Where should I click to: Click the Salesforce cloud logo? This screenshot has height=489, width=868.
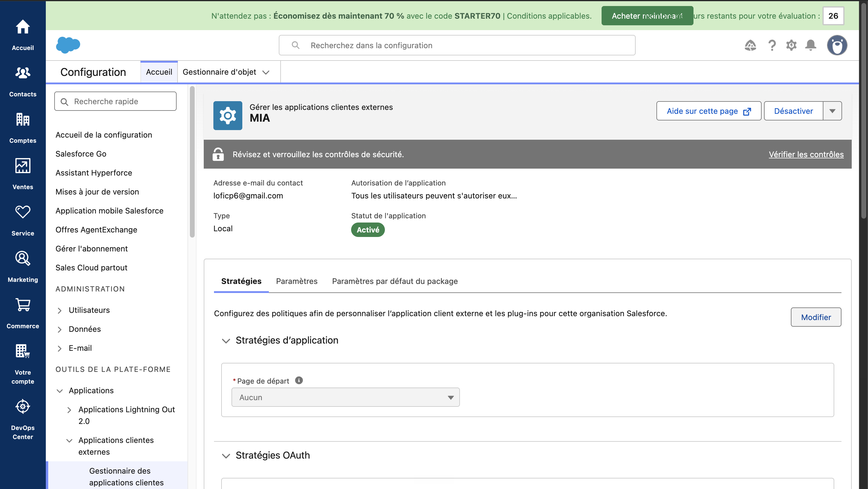[68, 45]
